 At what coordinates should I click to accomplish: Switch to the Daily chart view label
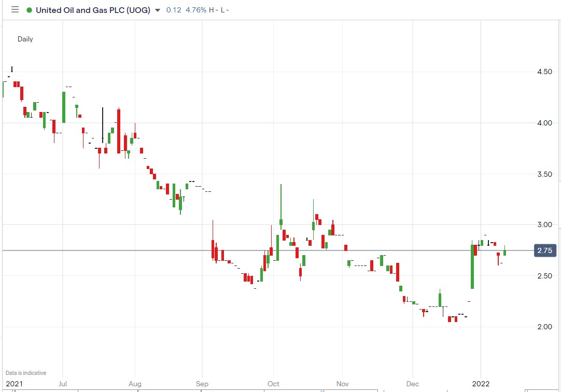click(25, 39)
